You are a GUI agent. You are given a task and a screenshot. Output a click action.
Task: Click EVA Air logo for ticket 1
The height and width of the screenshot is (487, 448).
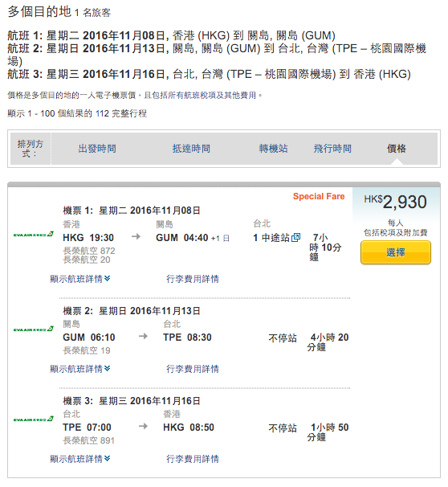[x=34, y=234]
